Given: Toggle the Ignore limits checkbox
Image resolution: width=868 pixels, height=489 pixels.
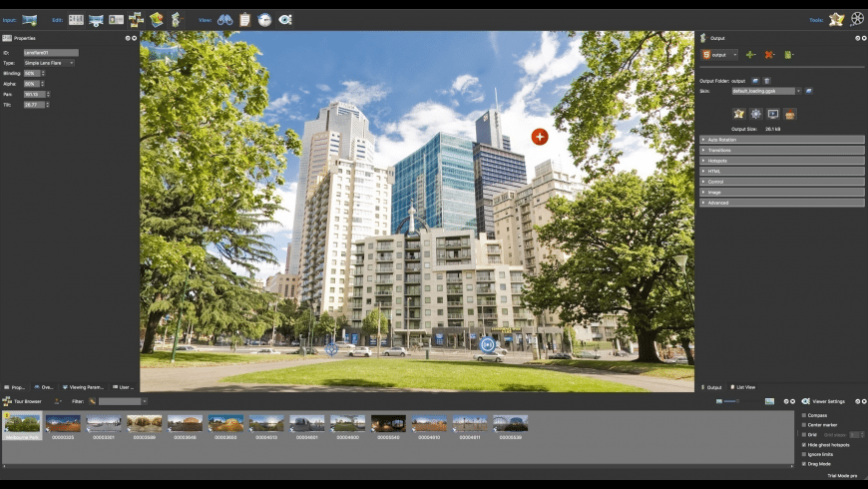Looking at the screenshot, I should tap(804, 454).
